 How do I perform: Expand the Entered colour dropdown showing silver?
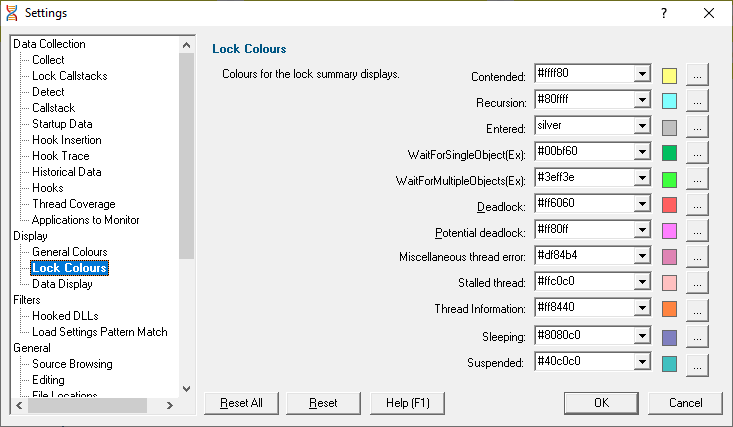coord(642,125)
